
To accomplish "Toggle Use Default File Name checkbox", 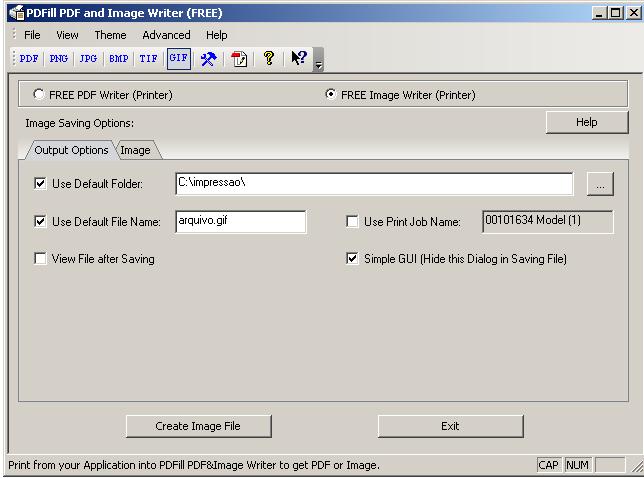I will click(40, 221).
